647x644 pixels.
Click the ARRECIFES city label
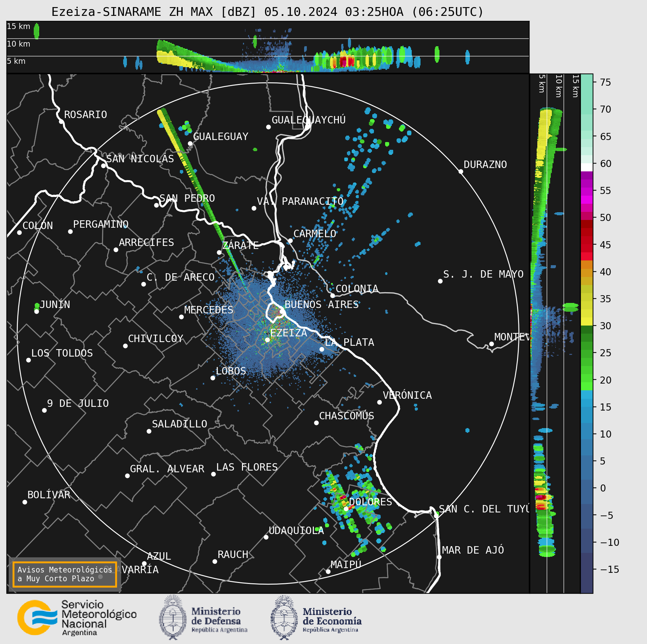pos(146,242)
